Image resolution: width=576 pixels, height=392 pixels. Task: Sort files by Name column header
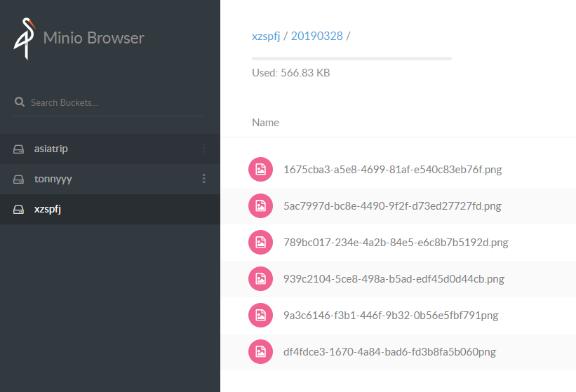pyautogui.click(x=265, y=123)
